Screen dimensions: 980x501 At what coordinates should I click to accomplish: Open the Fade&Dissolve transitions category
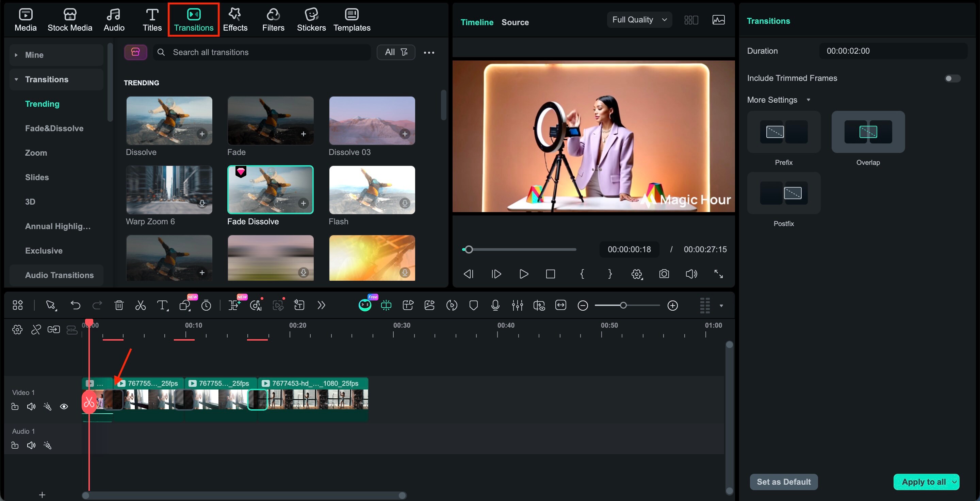[x=54, y=128]
